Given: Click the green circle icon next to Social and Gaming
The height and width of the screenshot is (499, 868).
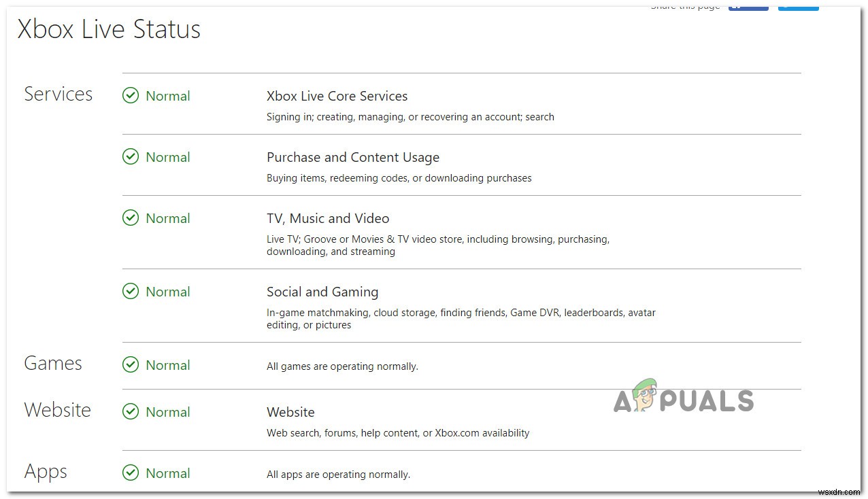Looking at the screenshot, I should tap(131, 292).
